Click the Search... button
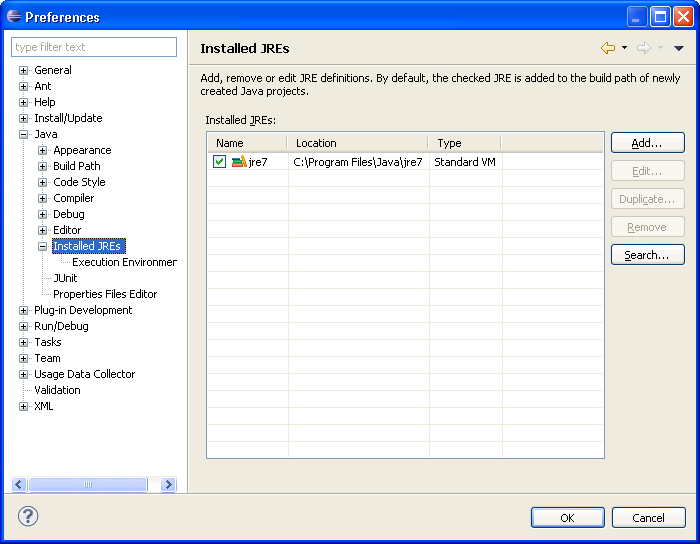The height and width of the screenshot is (544, 700). [x=647, y=255]
